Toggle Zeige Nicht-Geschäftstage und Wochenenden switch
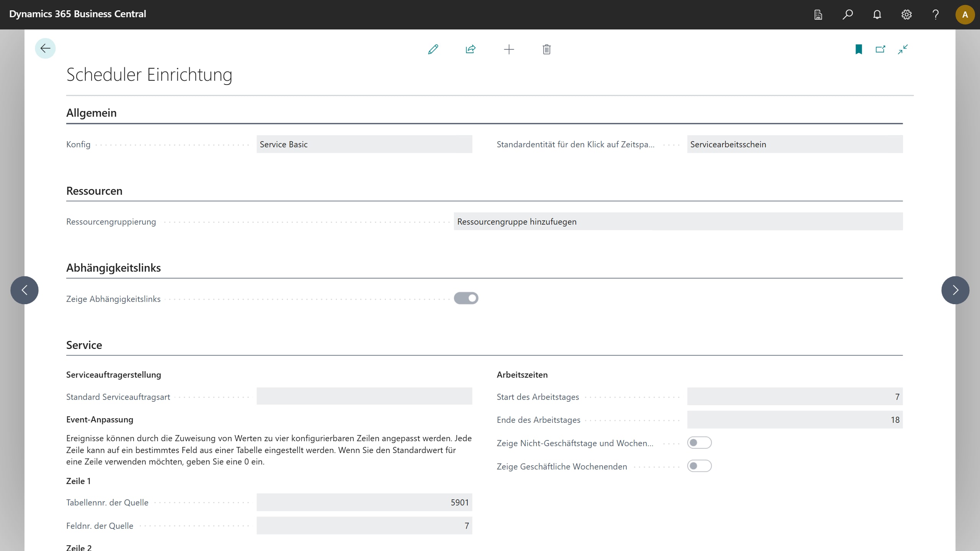This screenshot has width=980, height=551. 699,443
